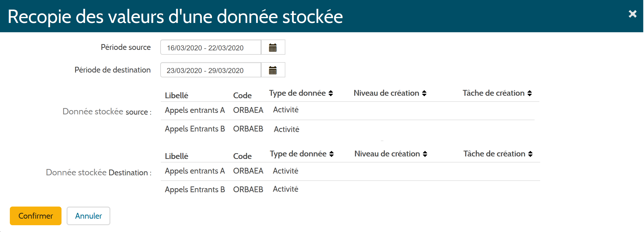Open the Période de destination calendar picker
This screenshot has height=232, width=644.
[273, 70]
